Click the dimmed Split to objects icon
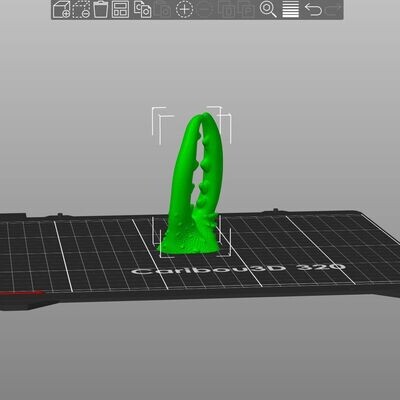This screenshot has height=400, width=400. point(226,9)
